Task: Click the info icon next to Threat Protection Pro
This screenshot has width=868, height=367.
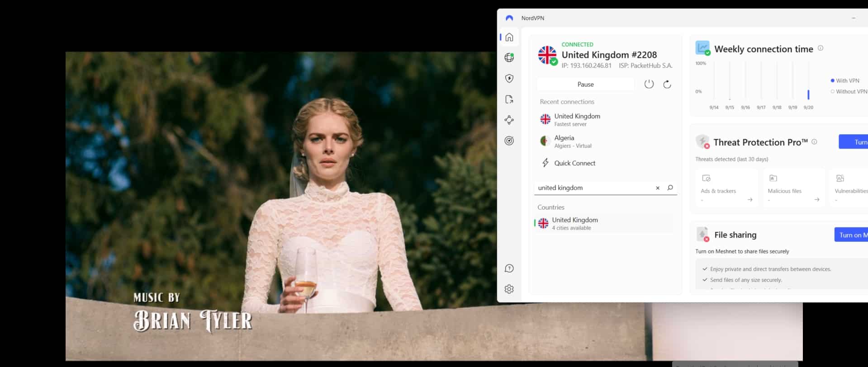Action: pos(814,141)
